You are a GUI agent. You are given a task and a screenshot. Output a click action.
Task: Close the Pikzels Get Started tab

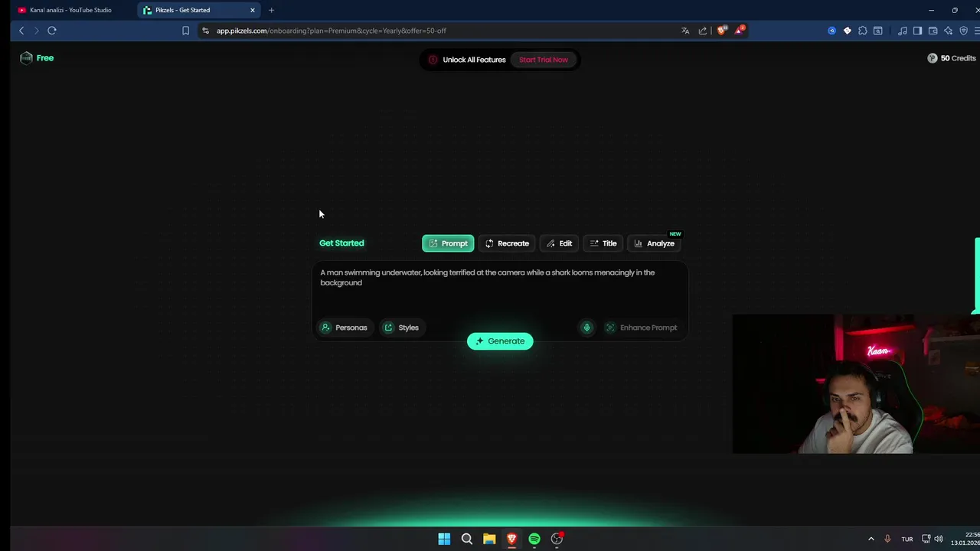click(x=253, y=10)
